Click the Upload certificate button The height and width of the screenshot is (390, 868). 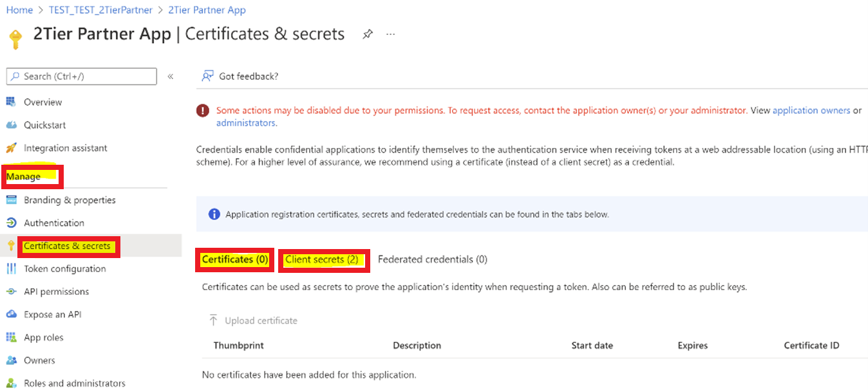tap(253, 320)
